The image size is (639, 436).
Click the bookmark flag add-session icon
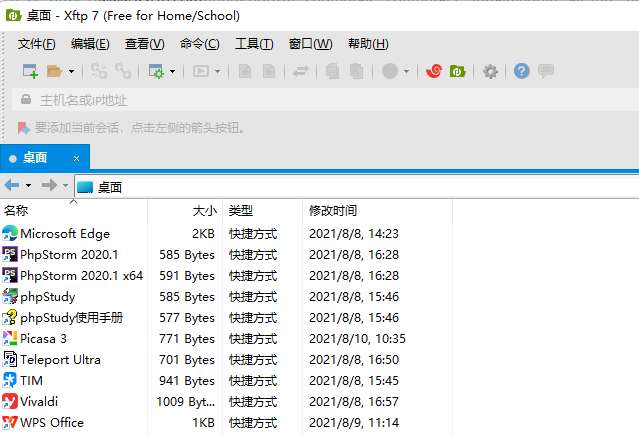click(x=24, y=128)
